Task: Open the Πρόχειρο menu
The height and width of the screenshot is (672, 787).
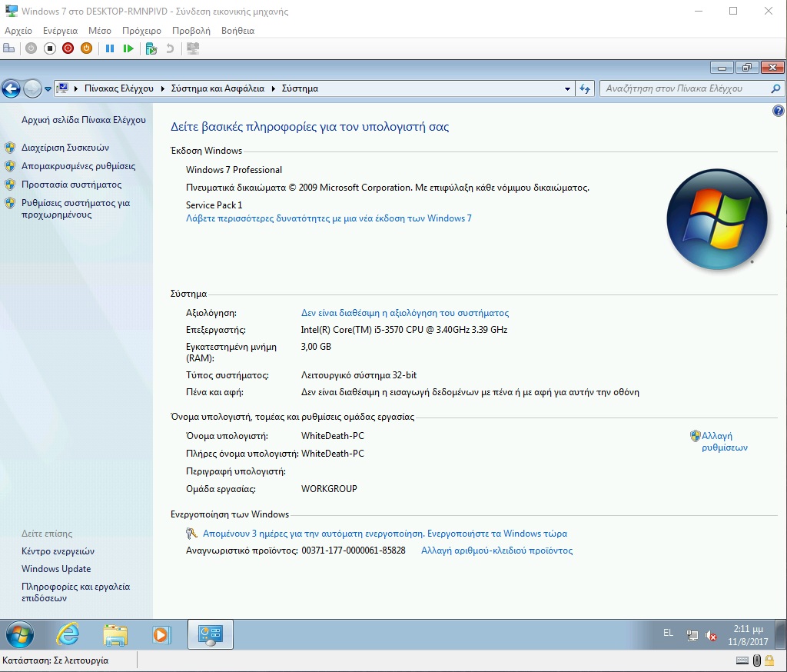Action: point(141,31)
